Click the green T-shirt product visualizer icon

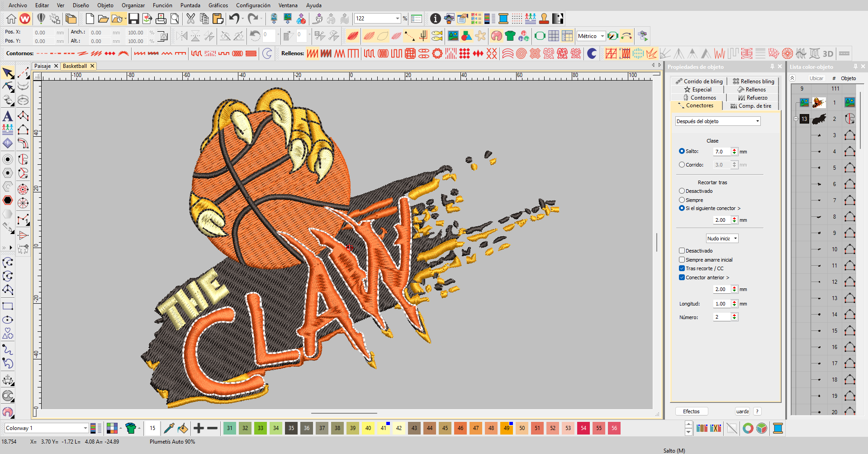click(x=510, y=35)
